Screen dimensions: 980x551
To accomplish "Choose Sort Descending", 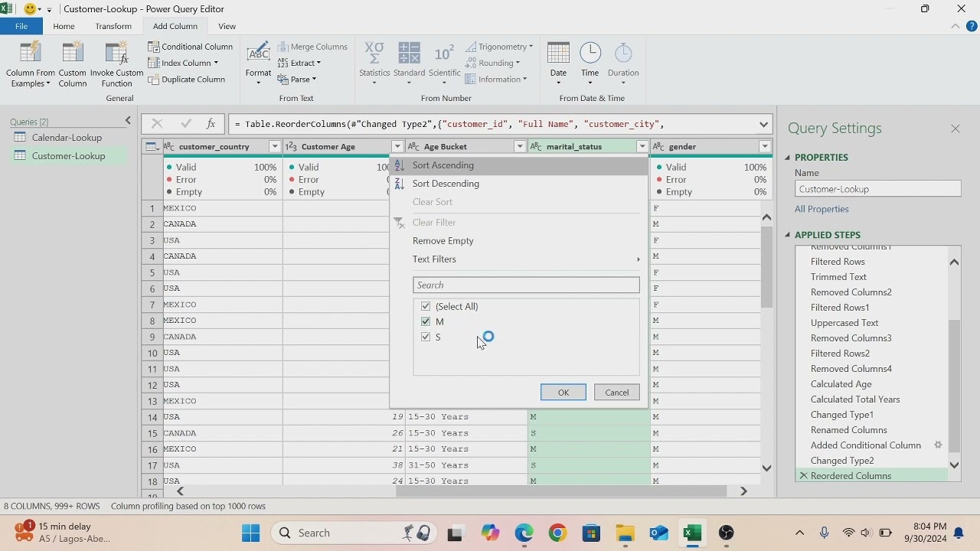I will pos(519,184).
